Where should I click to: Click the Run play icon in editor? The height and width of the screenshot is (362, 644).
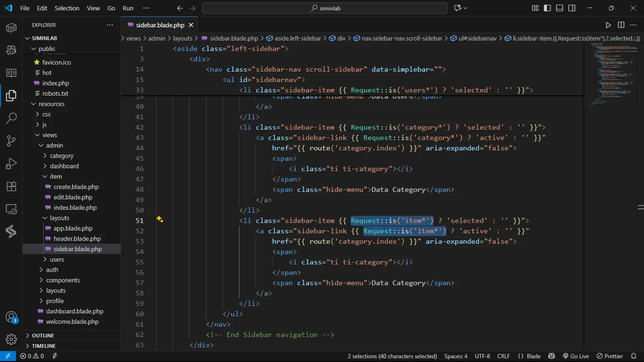click(608, 25)
